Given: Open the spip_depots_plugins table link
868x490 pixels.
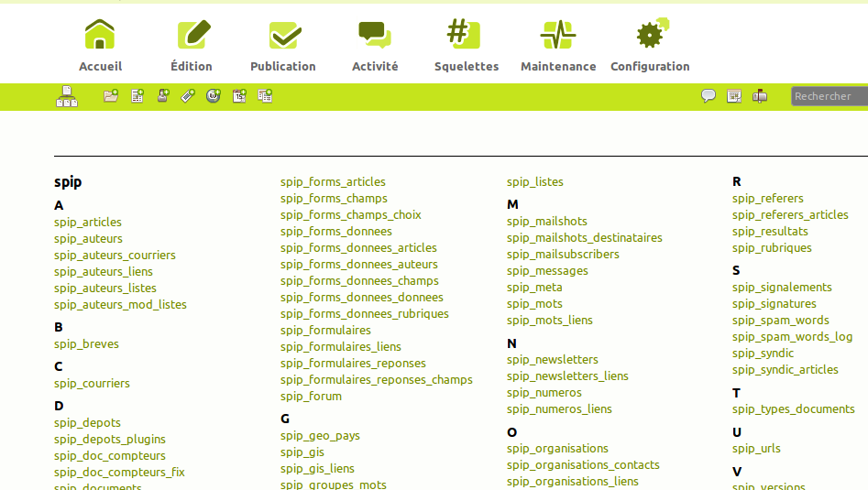Looking at the screenshot, I should (x=110, y=440).
